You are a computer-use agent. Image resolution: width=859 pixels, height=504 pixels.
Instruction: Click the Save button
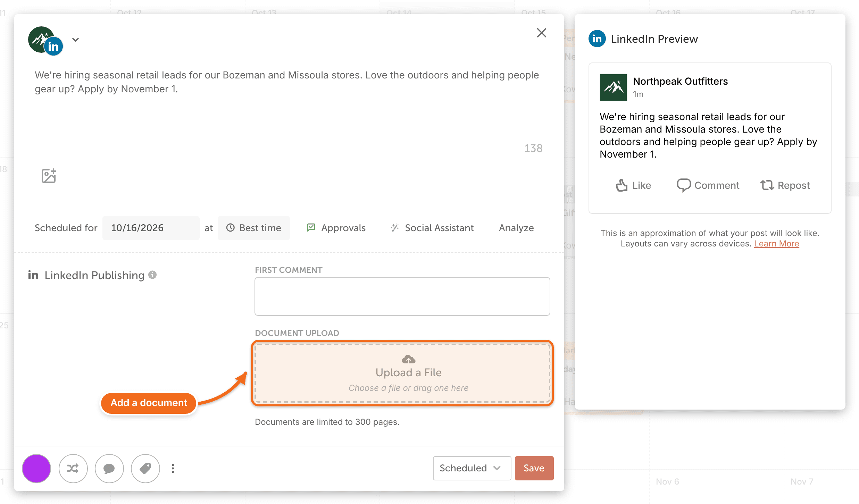(534, 468)
